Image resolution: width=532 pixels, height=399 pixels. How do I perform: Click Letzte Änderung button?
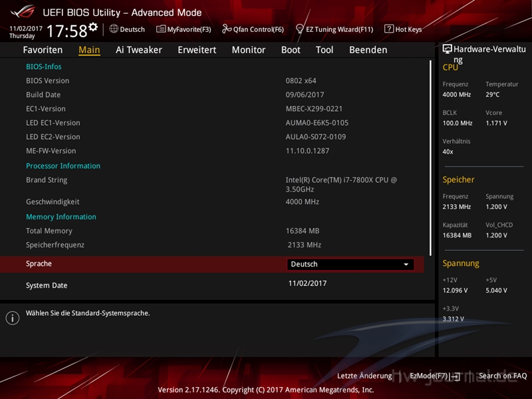pyautogui.click(x=364, y=376)
